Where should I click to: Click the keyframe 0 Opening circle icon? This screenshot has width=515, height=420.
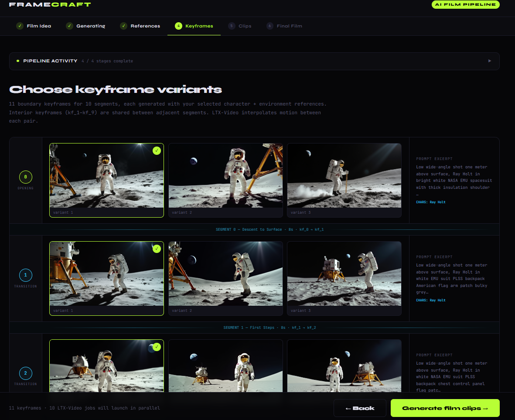26,177
